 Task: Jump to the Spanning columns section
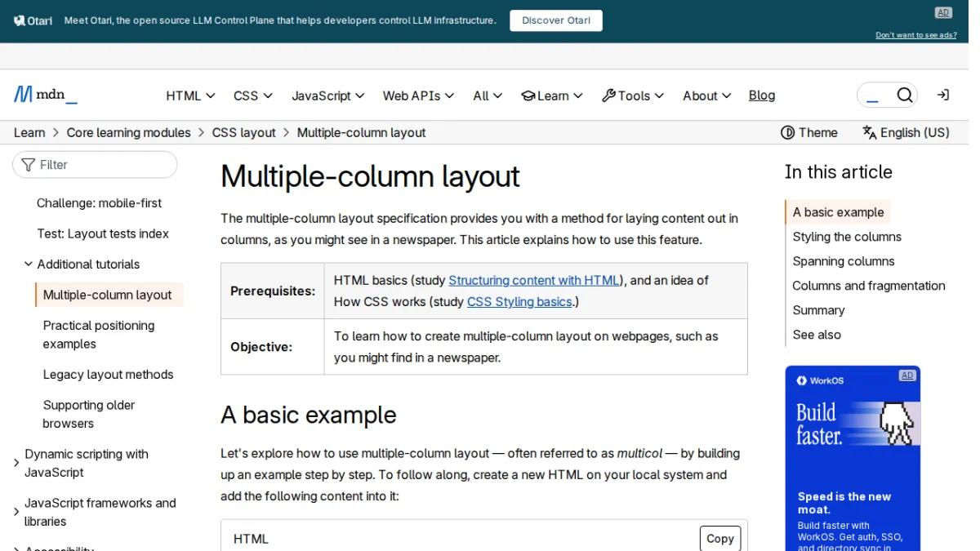point(844,261)
